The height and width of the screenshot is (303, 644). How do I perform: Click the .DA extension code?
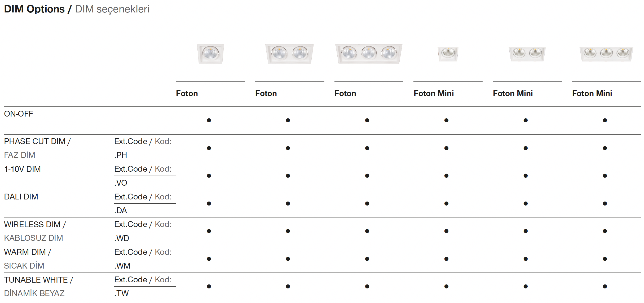click(x=121, y=211)
